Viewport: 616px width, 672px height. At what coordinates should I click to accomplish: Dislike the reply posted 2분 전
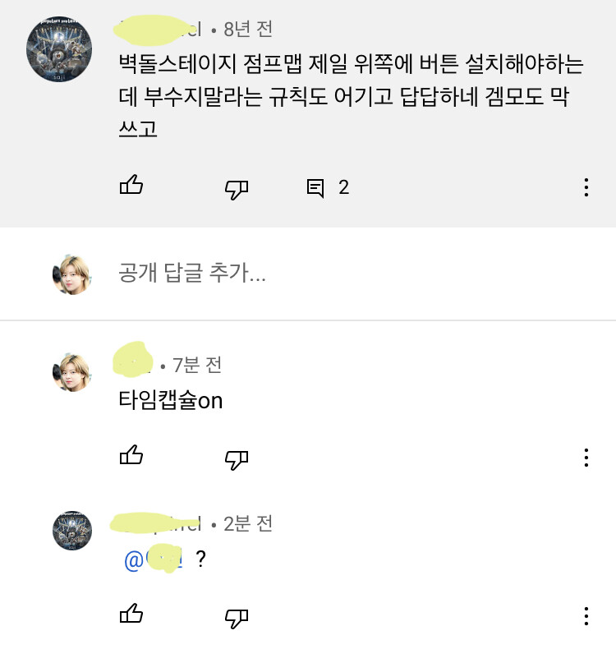(237, 617)
